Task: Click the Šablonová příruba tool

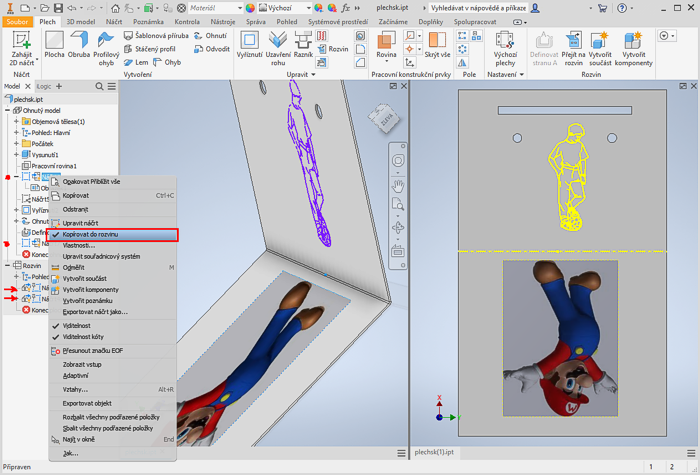Action: (x=156, y=36)
